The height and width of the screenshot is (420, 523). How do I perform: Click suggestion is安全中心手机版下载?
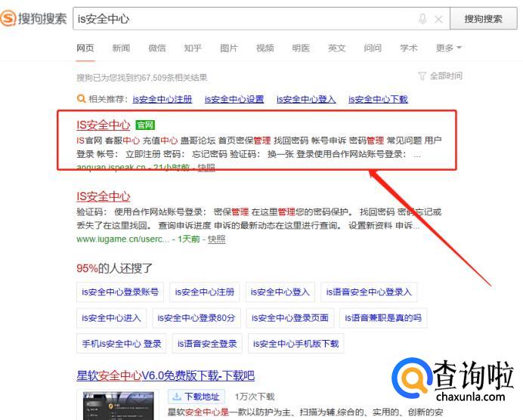point(296,344)
